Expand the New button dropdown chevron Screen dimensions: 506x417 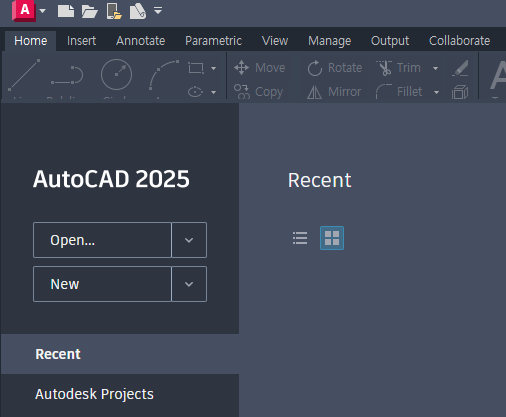189,284
